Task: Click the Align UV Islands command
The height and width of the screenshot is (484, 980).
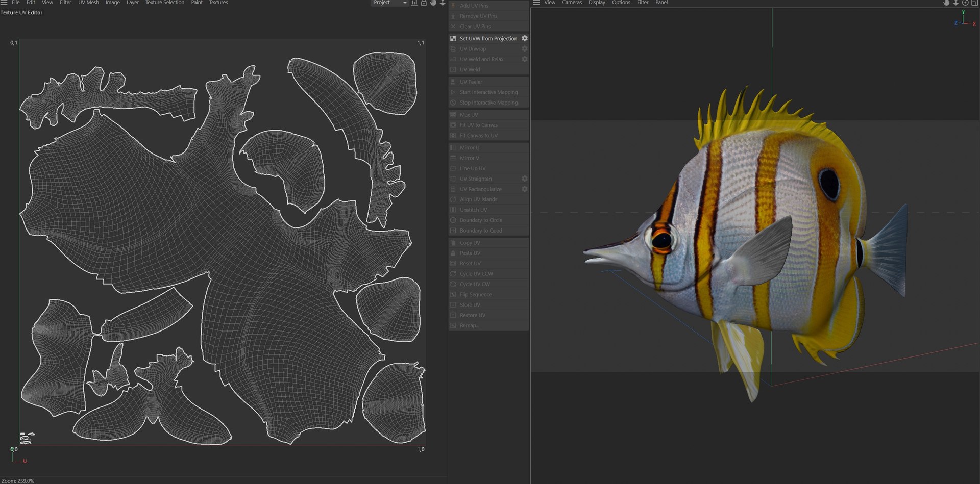Action: point(488,199)
